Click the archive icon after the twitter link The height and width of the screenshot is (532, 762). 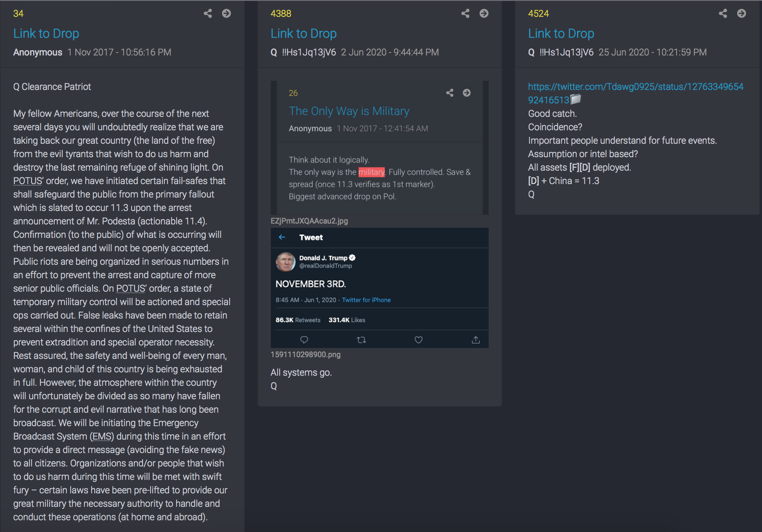(x=576, y=99)
